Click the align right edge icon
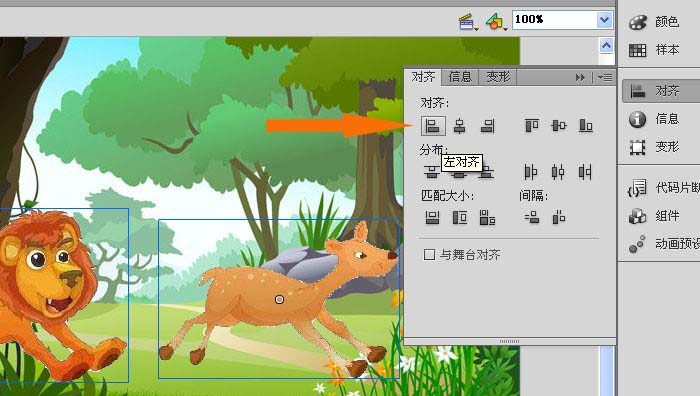The image size is (700, 396). (487, 126)
